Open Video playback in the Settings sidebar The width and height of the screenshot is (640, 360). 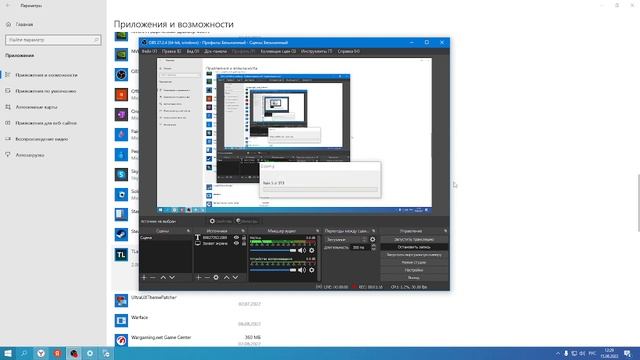point(42,139)
